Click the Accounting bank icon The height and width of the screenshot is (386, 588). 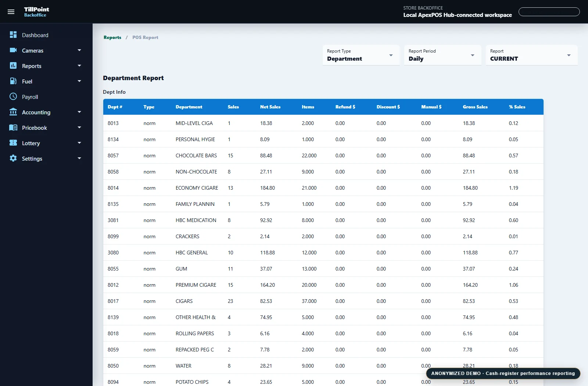tap(13, 112)
